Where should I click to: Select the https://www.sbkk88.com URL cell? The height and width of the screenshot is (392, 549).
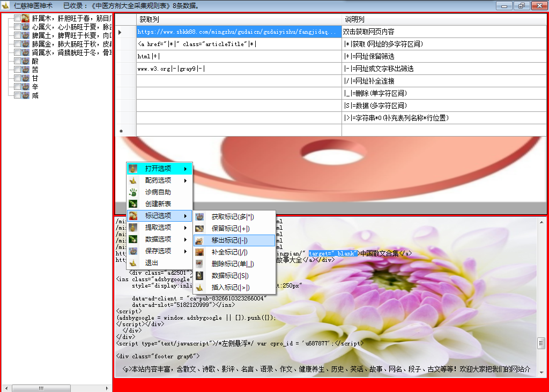[x=239, y=32]
